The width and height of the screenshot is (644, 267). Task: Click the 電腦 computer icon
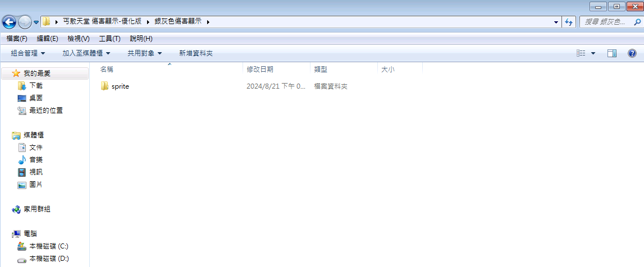pyautogui.click(x=16, y=234)
